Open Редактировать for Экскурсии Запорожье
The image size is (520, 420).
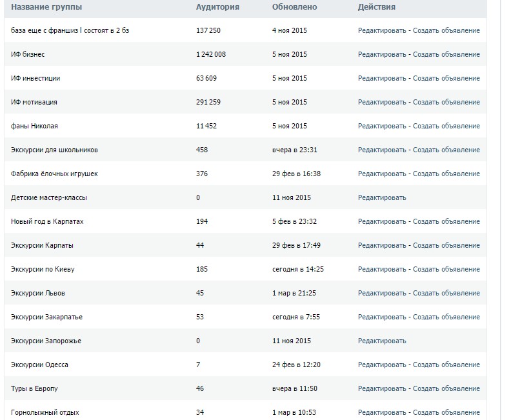pyautogui.click(x=382, y=341)
